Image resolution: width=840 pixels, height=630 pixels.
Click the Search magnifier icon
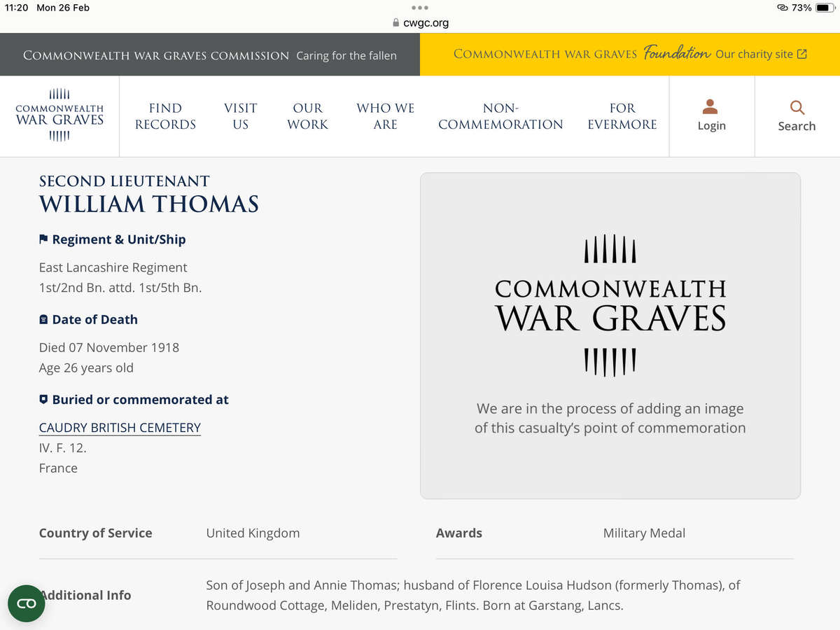797,107
